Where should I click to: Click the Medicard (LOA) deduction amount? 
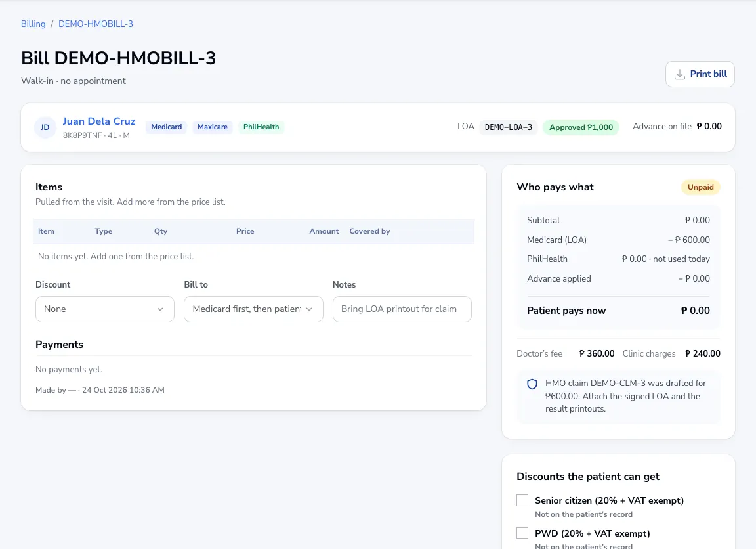click(689, 240)
